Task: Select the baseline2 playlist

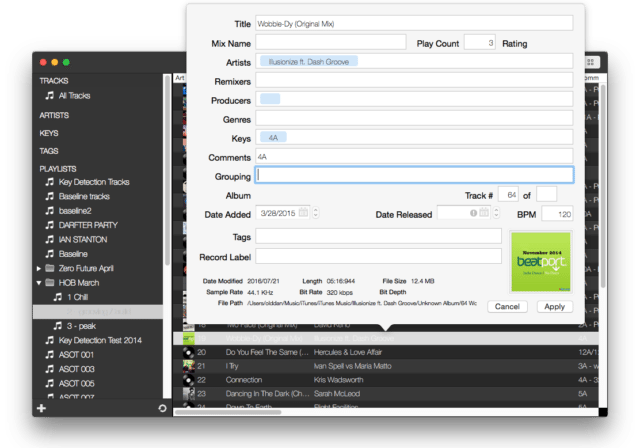Action: click(x=75, y=211)
